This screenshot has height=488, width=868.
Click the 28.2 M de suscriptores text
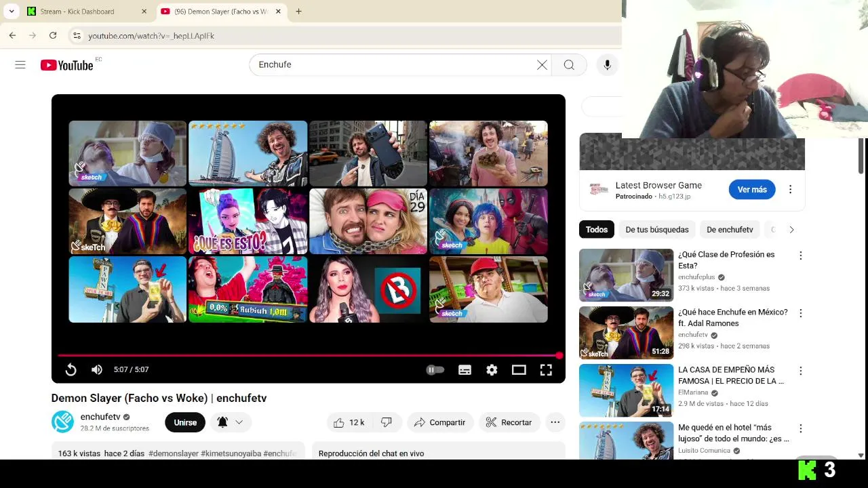(x=115, y=428)
